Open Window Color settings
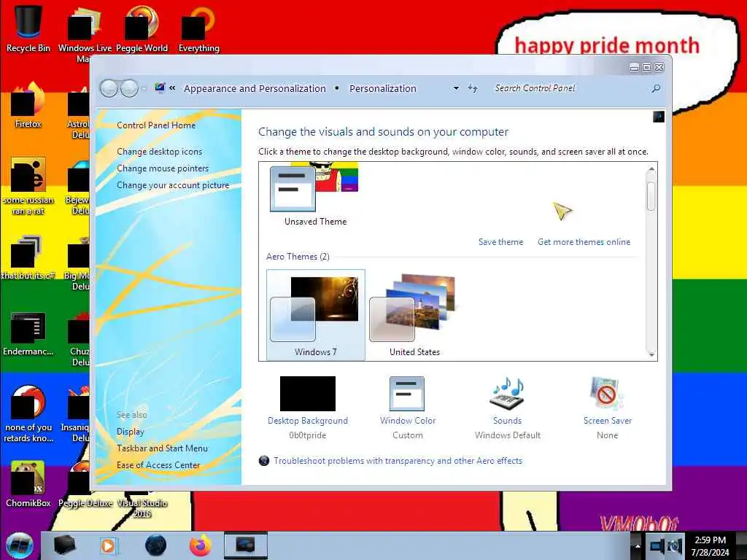This screenshot has height=560, width=747. point(407,408)
